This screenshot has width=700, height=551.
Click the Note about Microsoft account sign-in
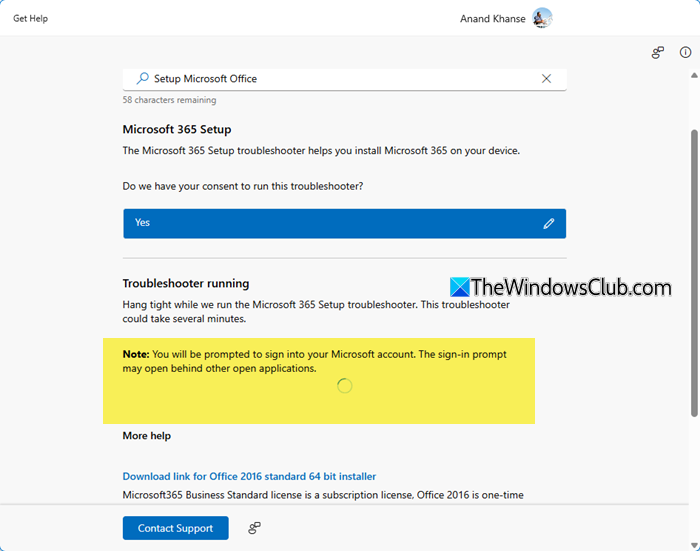pyautogui.click(x=315, y=361)
